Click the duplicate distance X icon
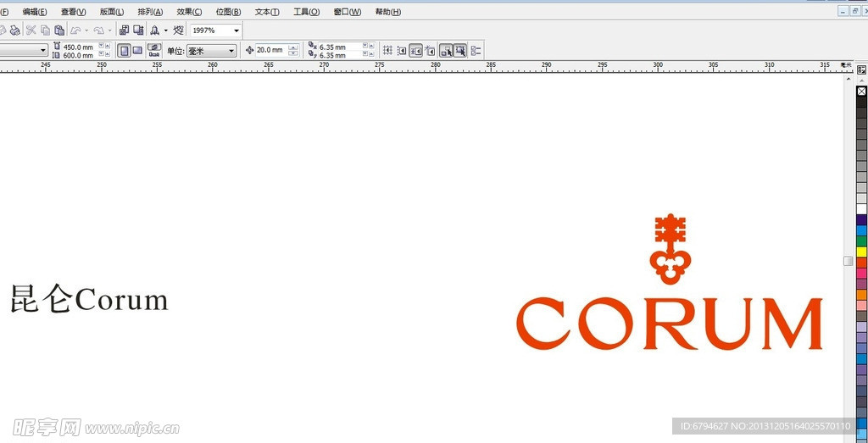 click(314, 47)
